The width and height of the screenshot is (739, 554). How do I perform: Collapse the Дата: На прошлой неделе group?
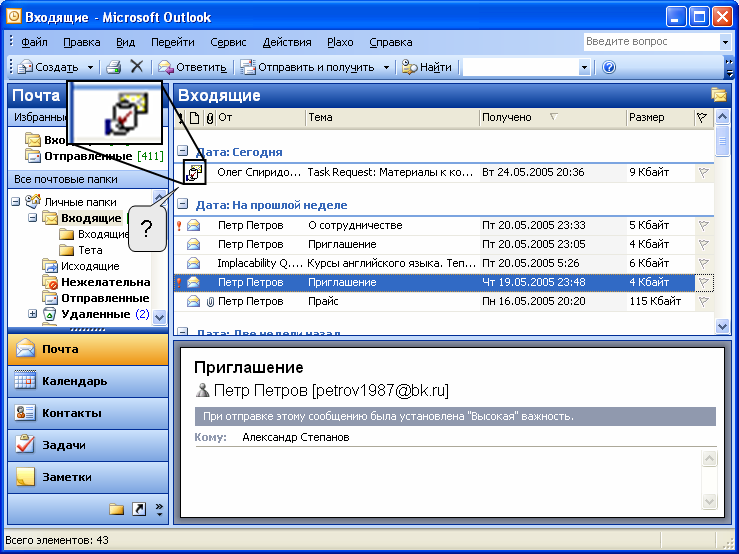182,204
